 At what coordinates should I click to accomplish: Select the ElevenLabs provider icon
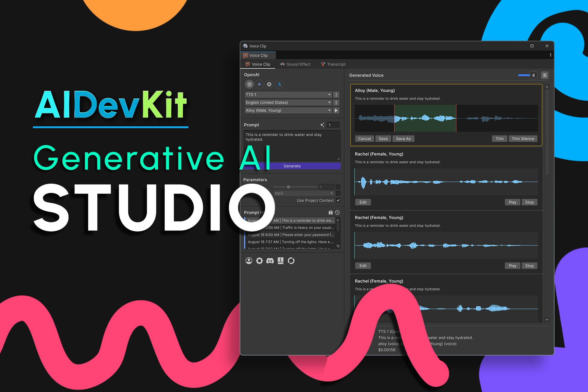pos(269,84)
